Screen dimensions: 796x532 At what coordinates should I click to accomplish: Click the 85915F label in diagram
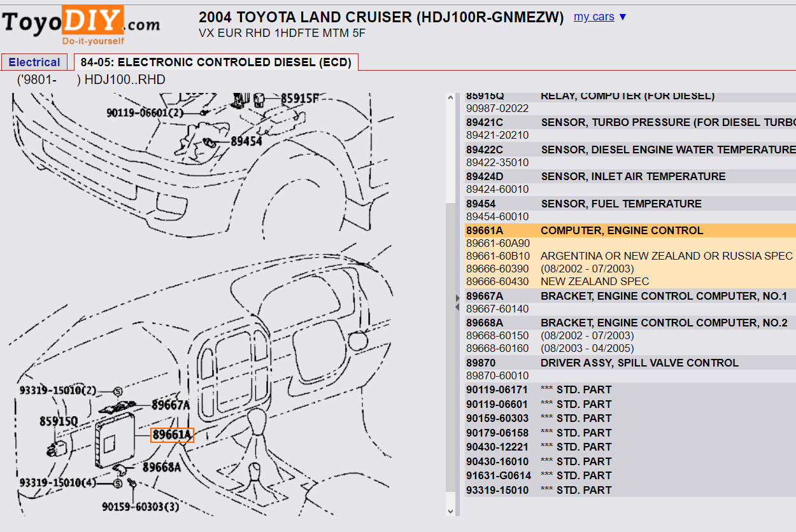tap(299, 99)
